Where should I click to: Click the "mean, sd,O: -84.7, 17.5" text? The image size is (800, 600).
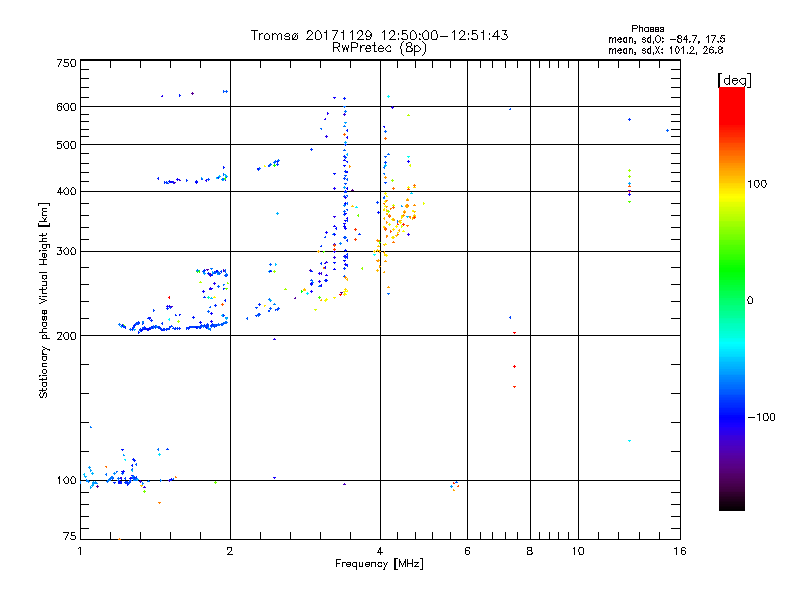click(666, 39)
